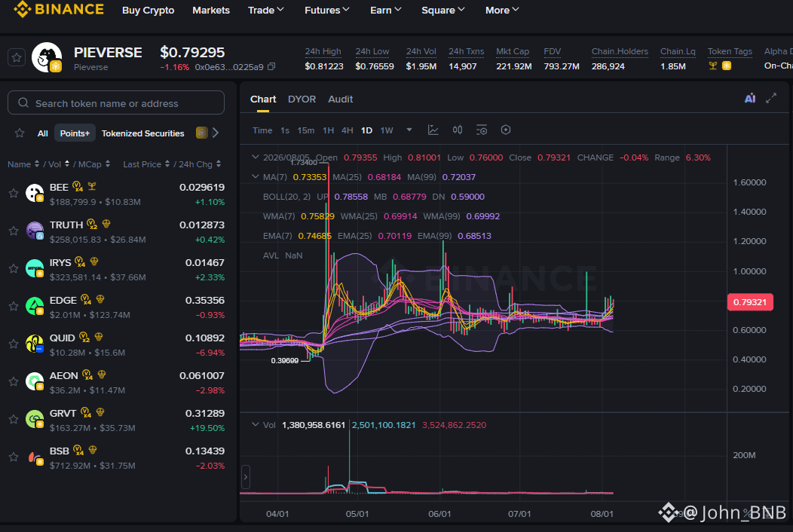Select the Points+ filter tab
The width and height of the screenshot is (793, 532).
tap(75, 133)
